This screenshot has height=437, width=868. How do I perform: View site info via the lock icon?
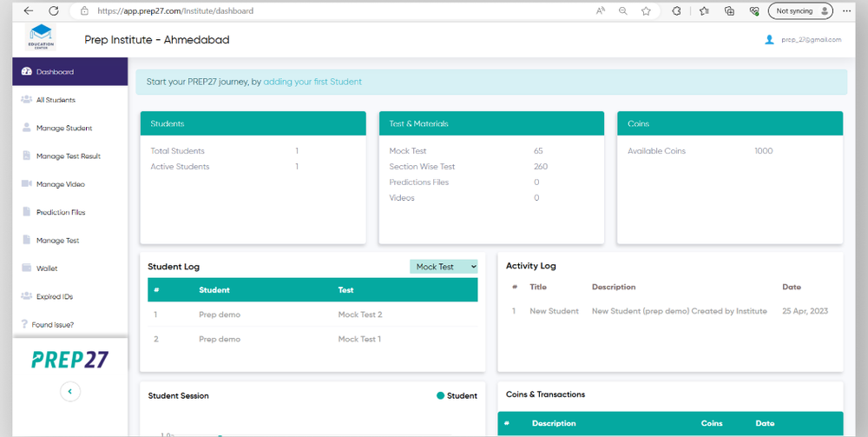[85, 10]
